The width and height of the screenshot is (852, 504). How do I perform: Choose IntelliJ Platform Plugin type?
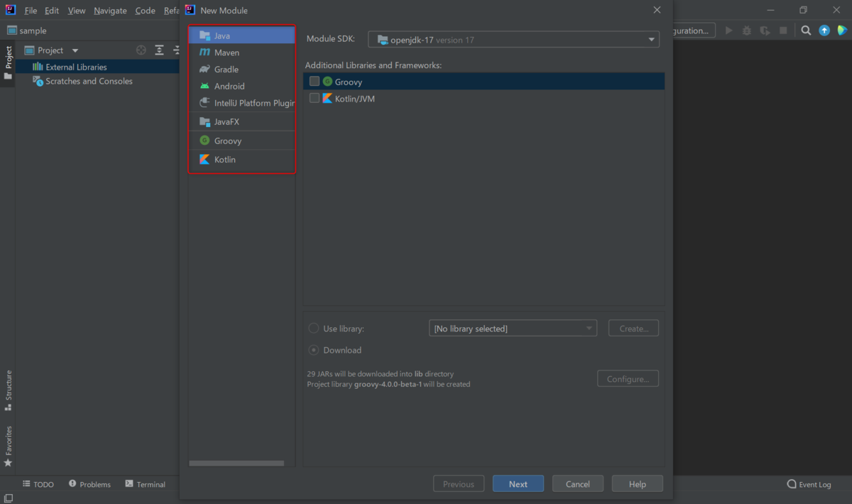point(241,103)
